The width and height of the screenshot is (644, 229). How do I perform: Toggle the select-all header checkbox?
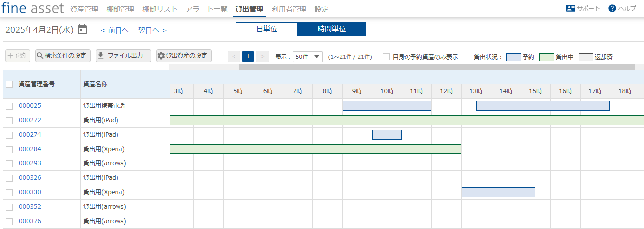coord(9,84)
